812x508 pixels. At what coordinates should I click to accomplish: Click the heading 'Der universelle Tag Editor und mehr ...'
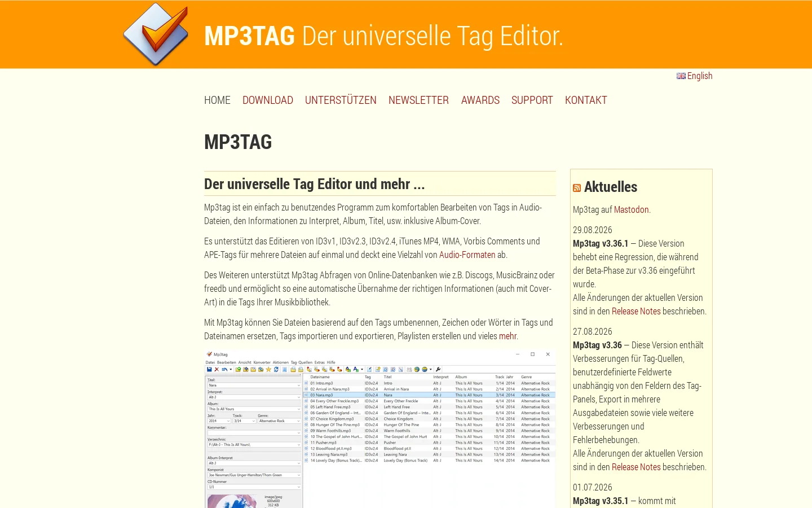coord(315,185)
